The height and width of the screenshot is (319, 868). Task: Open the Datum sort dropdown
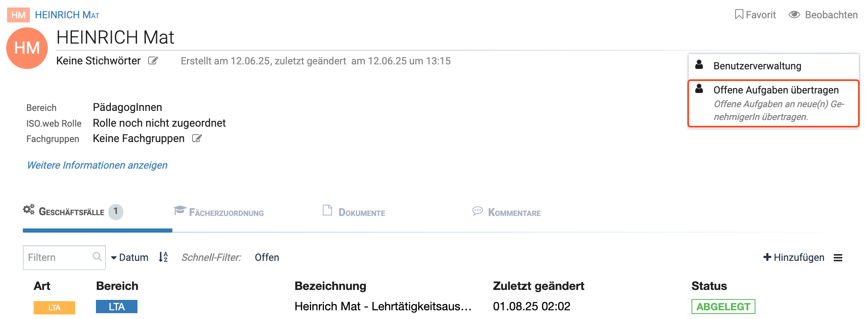[130, 258]
